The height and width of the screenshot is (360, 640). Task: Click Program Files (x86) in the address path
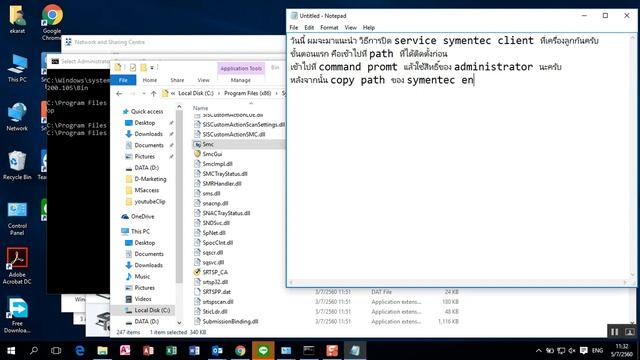[x=247, y=93]
